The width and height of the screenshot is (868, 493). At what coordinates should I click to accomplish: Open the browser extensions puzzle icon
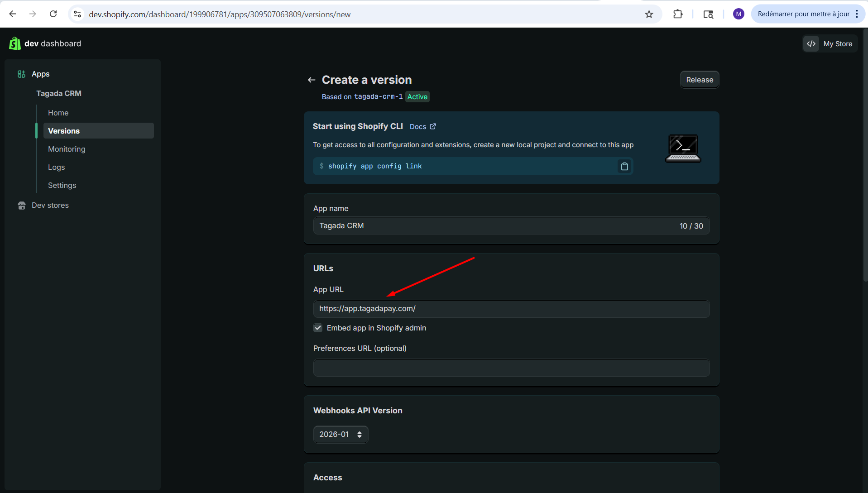[x=677, y=14]
